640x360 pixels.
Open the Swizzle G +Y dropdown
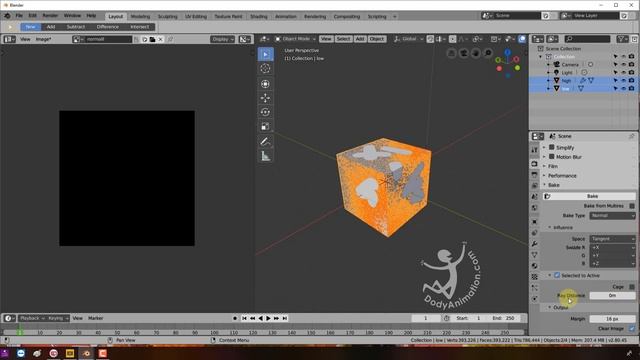coord(612,256)
